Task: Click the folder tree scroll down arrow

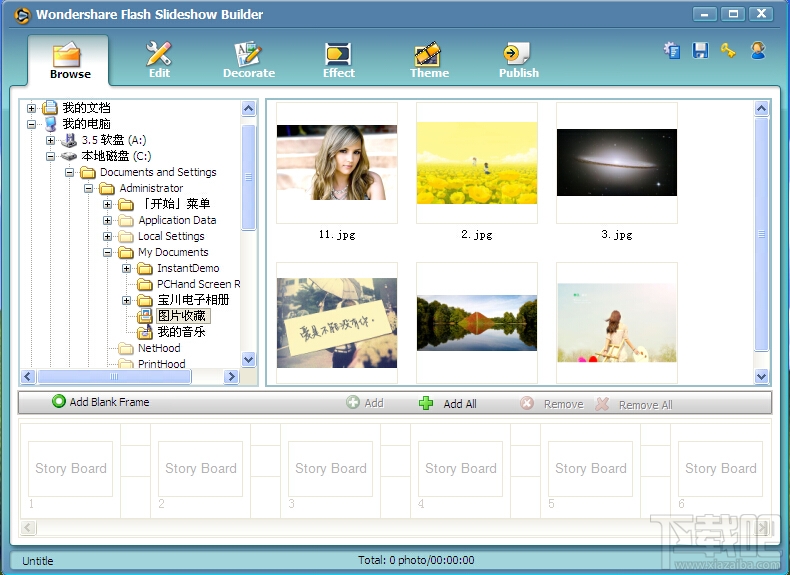Action: point(249,359)
